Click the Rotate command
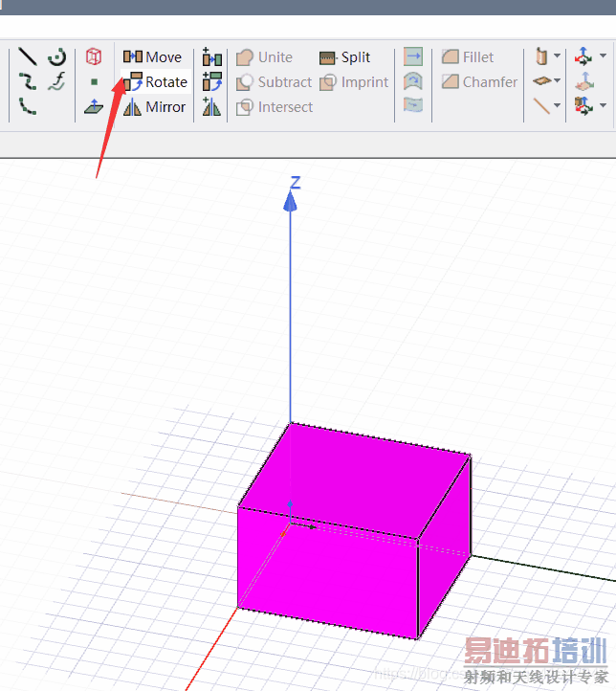 click(155, 82)
